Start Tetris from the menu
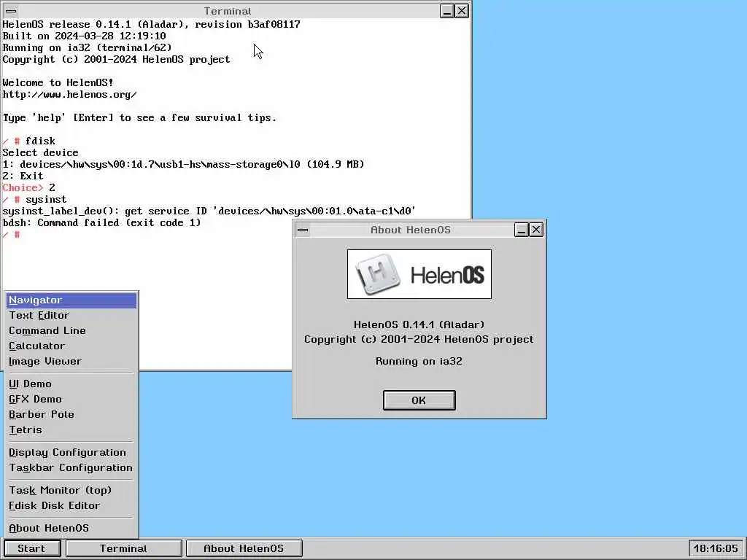The image size is (747, 560). tap(71, 429)
